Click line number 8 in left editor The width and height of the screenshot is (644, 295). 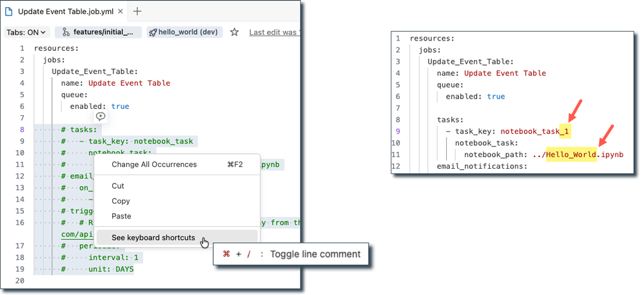[x=21, y=129]
